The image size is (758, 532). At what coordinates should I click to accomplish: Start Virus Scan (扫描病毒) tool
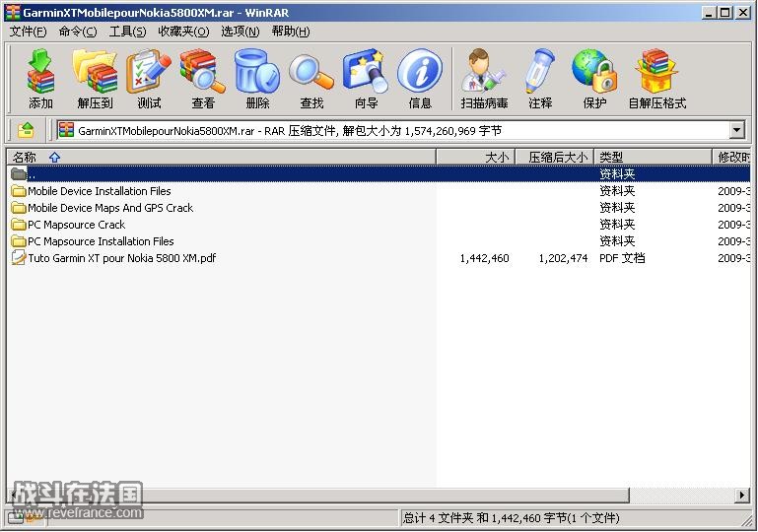coord(484,79)
